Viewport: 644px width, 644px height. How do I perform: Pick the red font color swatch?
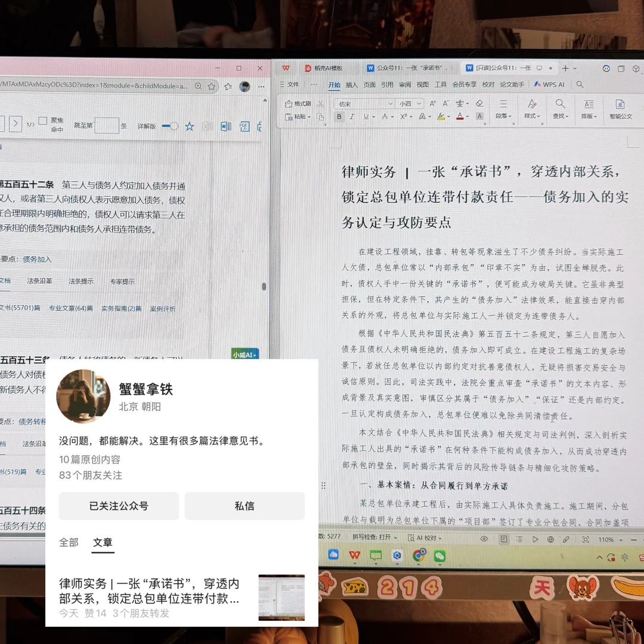point(460,117)
